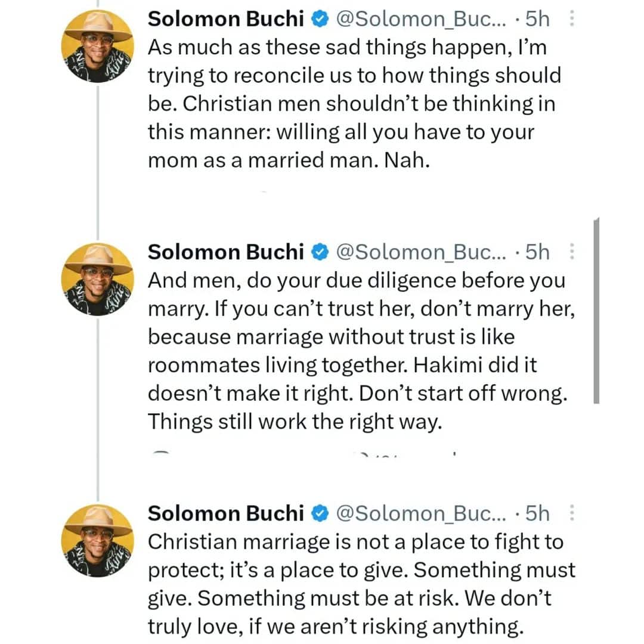Click verified badge on 'Christian marriage is not' tweet
The image size is (644, 644).
tap(320, 513)
